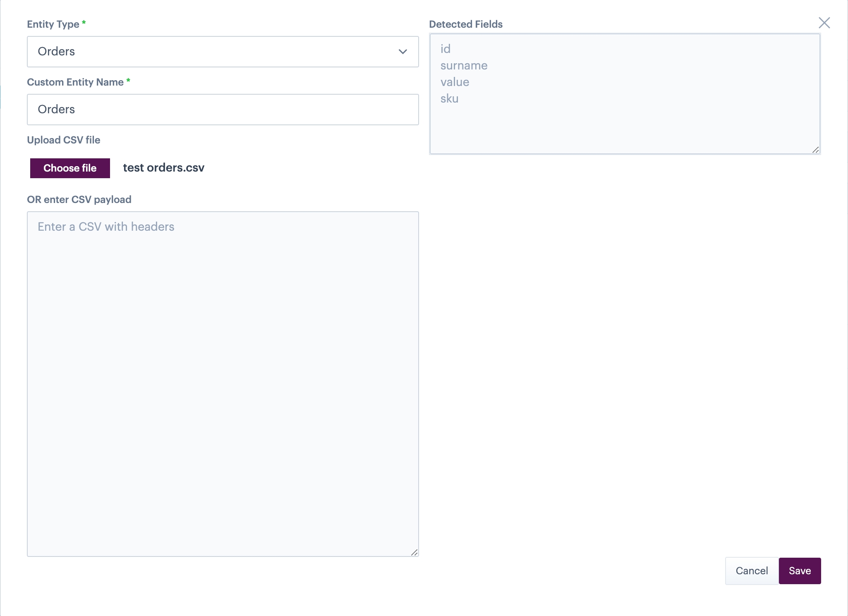Click the Custom Entity Name label
This screenshot has height=616, width=848.
75,82
